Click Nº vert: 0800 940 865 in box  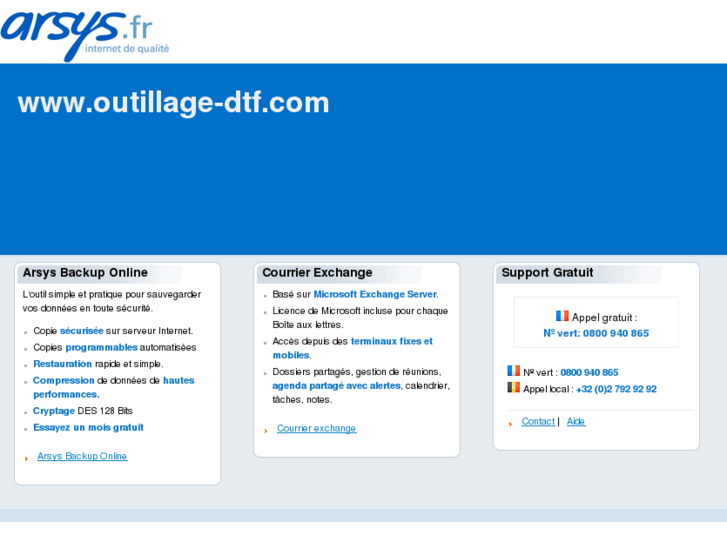[596, 333]
